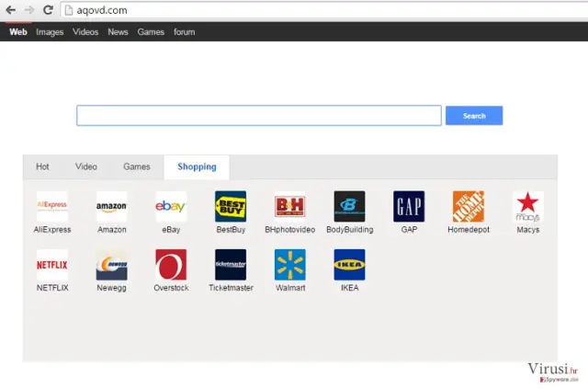Open the Walmart shortcut icon
This screenshot has height=389, width=588.
pyautogui.click(x=290, y=265)
